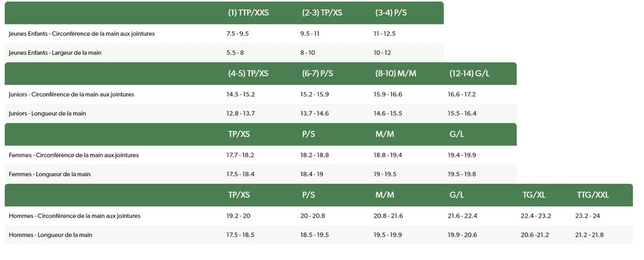Select the "19.2 - 20" Hommes circumference cell
This screenshot has height=260, width=644.
pos(239,216)
